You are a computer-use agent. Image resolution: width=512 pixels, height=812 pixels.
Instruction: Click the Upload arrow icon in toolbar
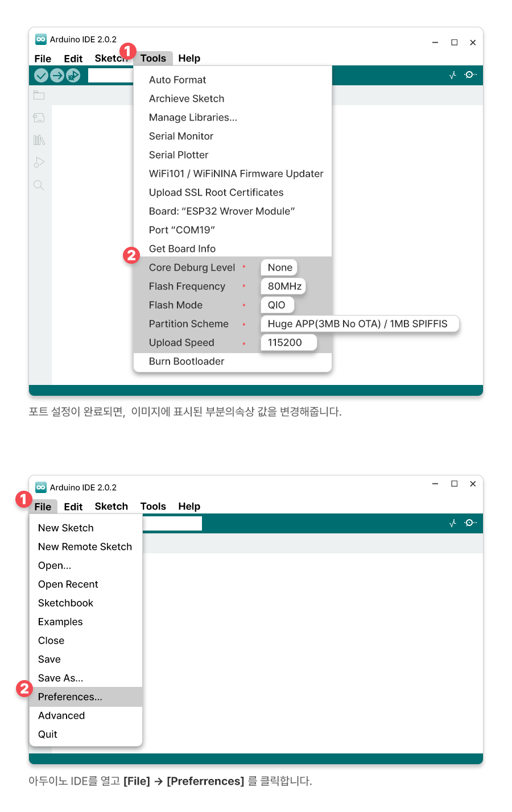(x=57, y=75)
